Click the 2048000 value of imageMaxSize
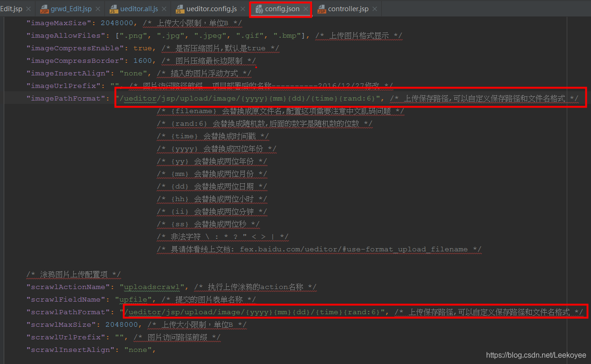Viewport: 591px width, 364px height. (x=117, y=23)
